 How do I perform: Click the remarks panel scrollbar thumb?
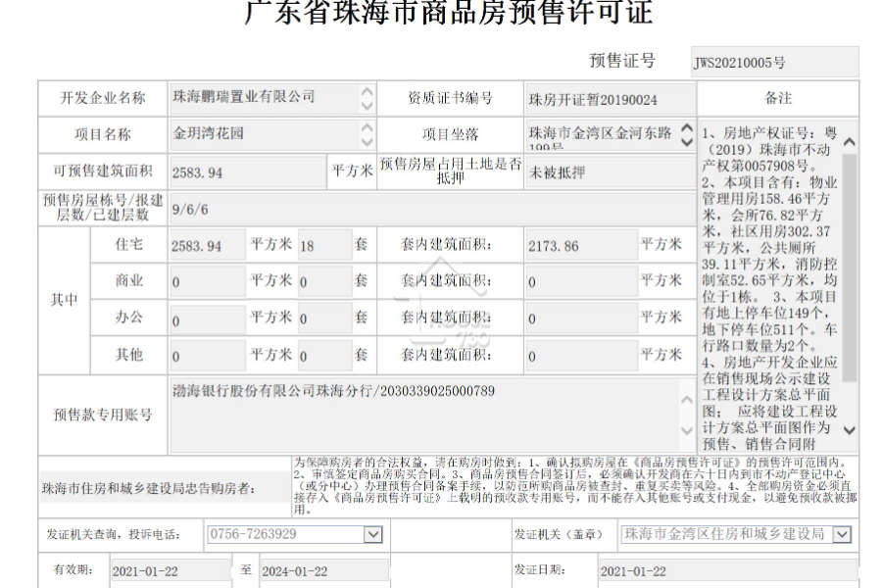(x=850, y=268)
